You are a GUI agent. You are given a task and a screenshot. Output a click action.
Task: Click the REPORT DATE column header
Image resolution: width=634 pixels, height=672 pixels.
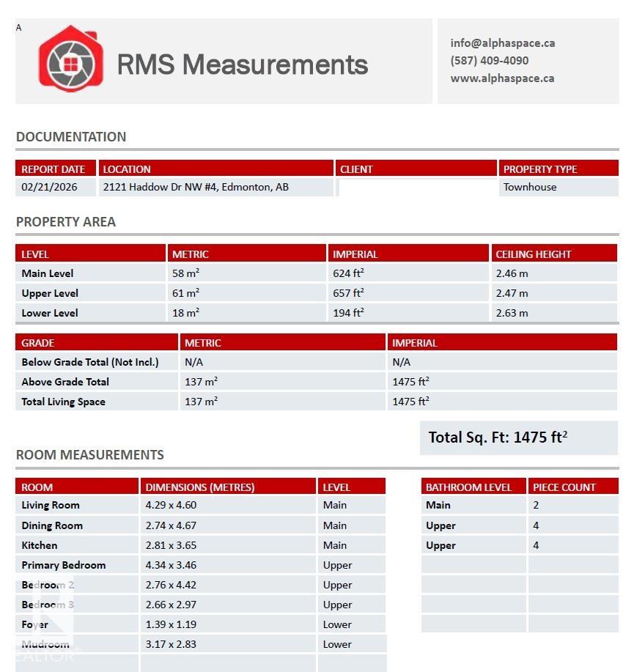click(54, 169)
